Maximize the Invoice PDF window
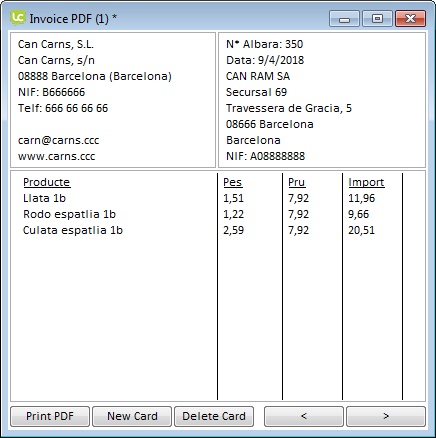The image size is (436, 438). click(377, 18)
